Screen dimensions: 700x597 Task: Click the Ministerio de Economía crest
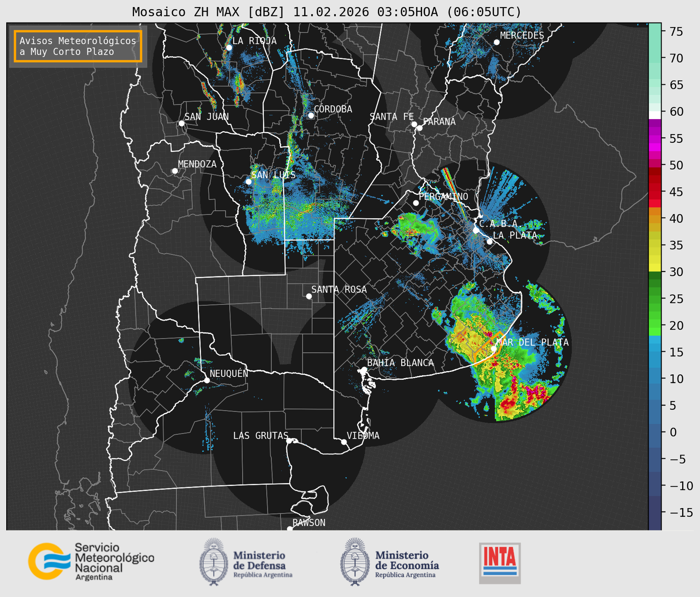[355, 562]
